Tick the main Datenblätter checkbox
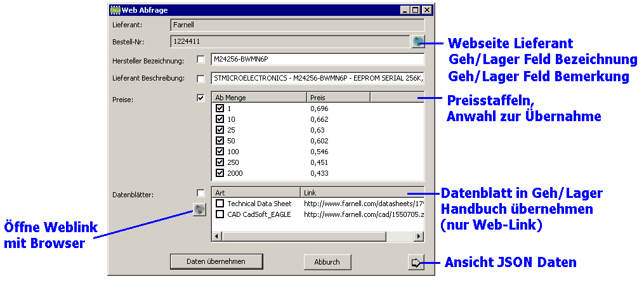 tap(200, 193)
